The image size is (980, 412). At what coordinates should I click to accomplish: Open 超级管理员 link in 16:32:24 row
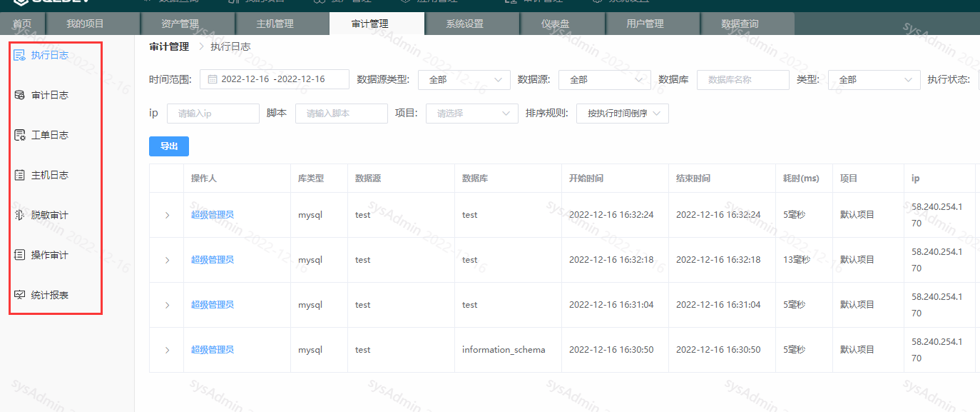click(x=212, y=215)
